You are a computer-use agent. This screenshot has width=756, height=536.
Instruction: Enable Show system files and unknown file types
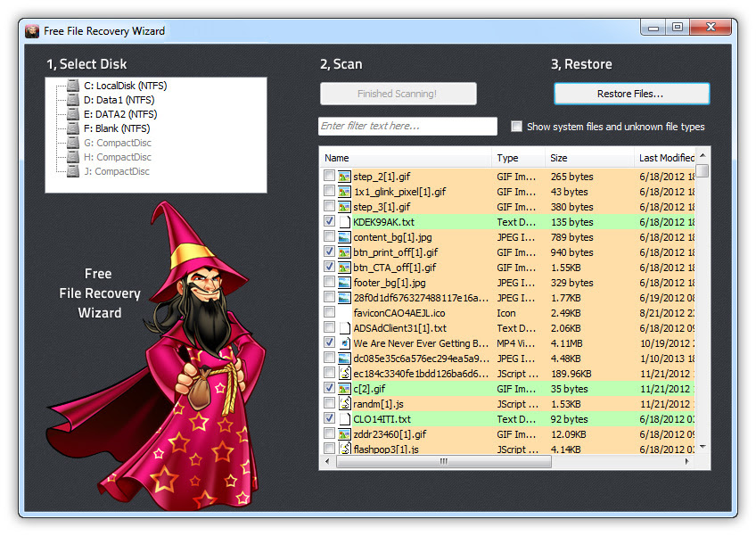pos(516,127)
